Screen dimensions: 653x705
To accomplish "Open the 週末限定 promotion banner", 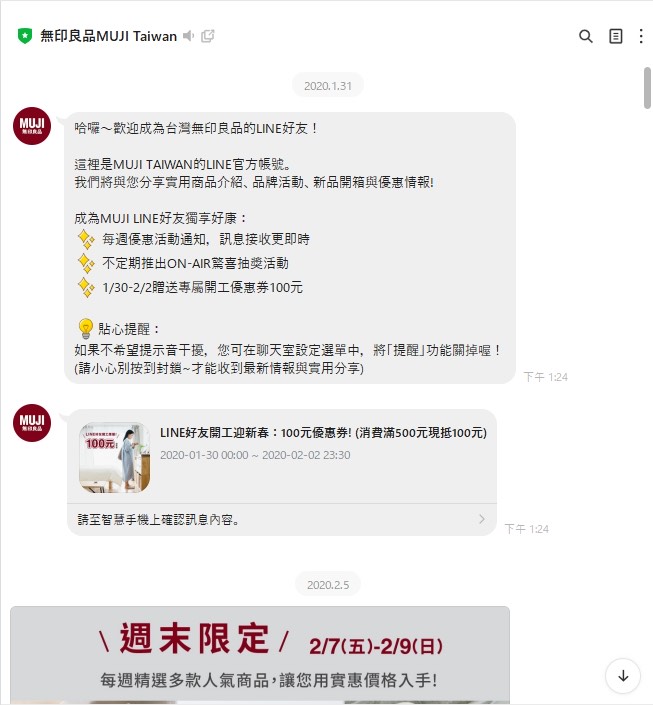I will (260, 655).
